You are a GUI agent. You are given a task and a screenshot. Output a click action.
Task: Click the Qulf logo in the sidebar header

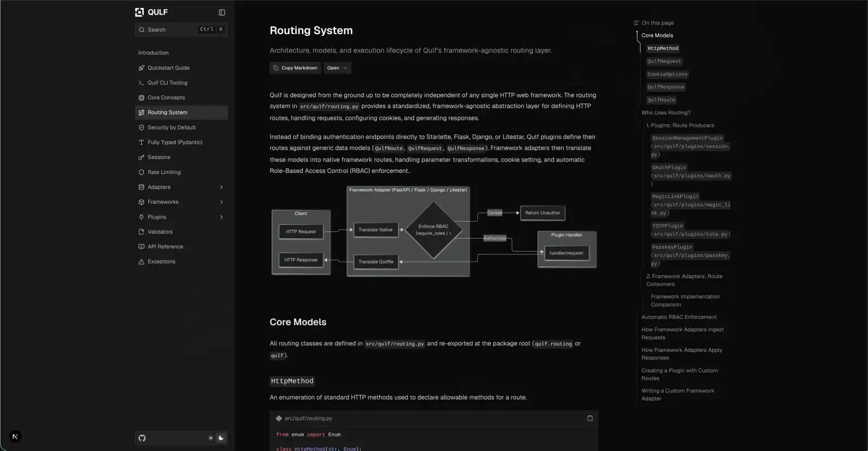[151, 12]
